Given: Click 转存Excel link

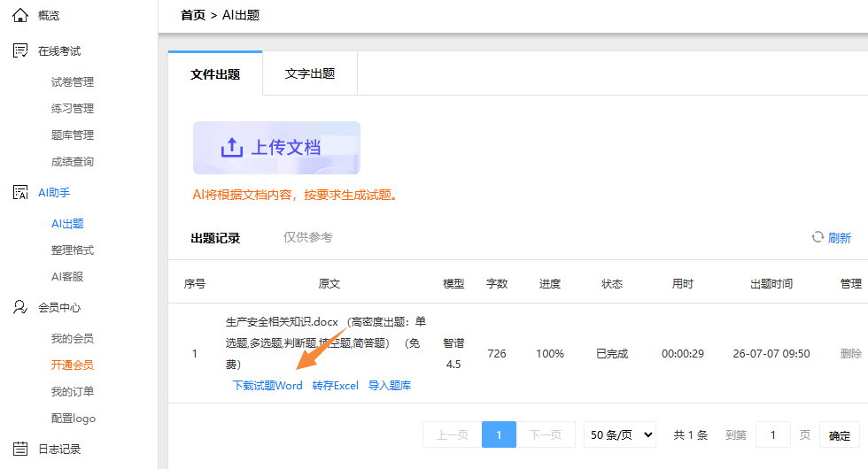Looking at the screenshot, I should coord(336,386).
